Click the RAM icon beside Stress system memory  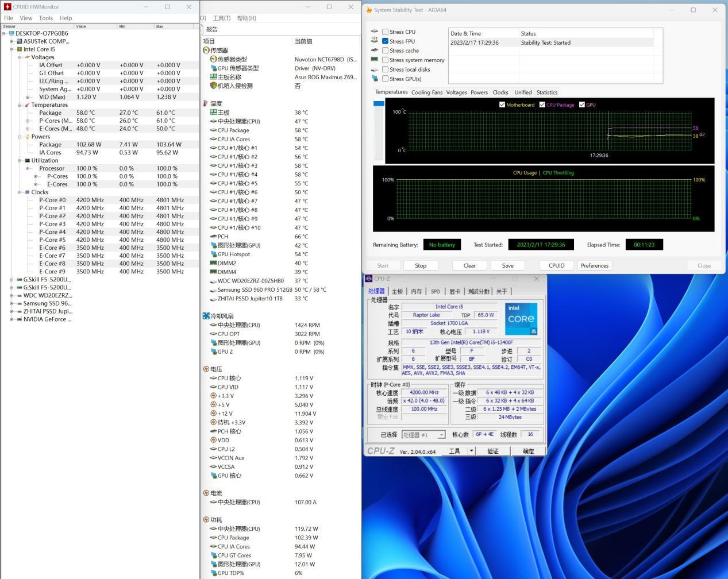375,60
